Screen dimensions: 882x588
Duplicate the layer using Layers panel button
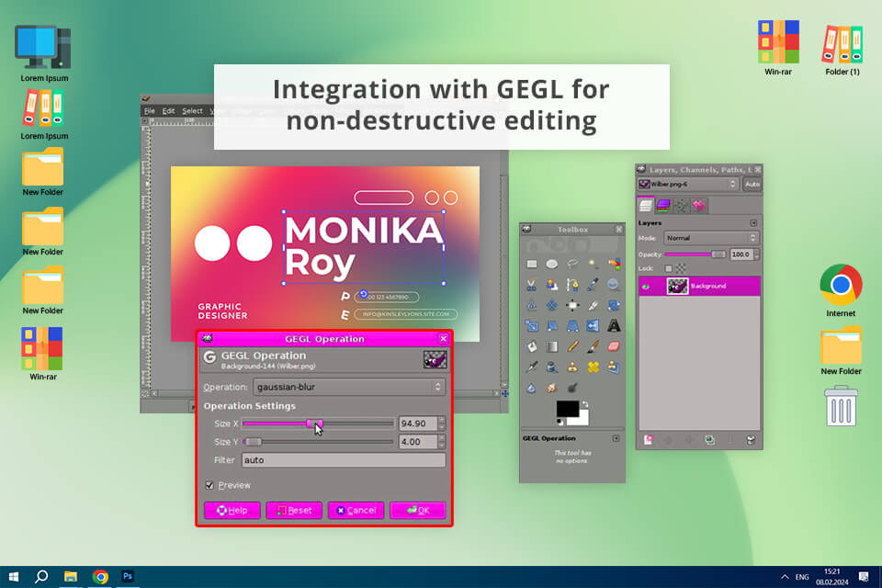(x=710, y=441)
